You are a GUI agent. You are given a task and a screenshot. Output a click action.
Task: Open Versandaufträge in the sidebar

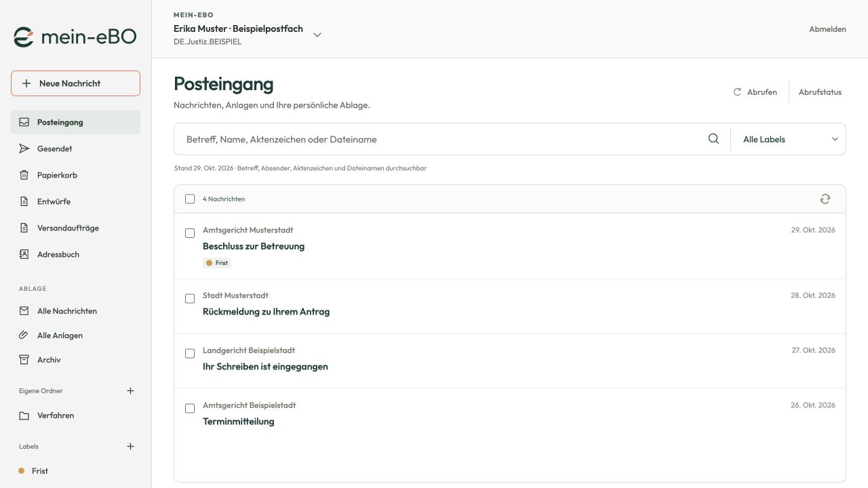click(x=75, y=228)
